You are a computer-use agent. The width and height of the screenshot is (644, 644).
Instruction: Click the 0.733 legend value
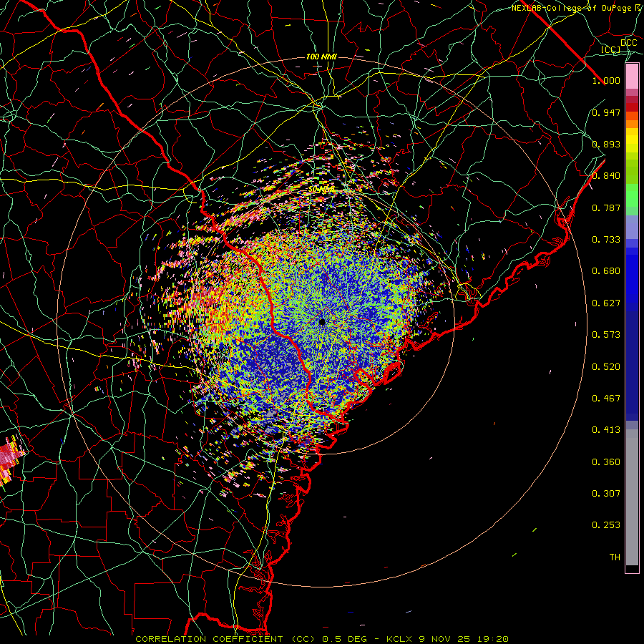pos(606,240)
